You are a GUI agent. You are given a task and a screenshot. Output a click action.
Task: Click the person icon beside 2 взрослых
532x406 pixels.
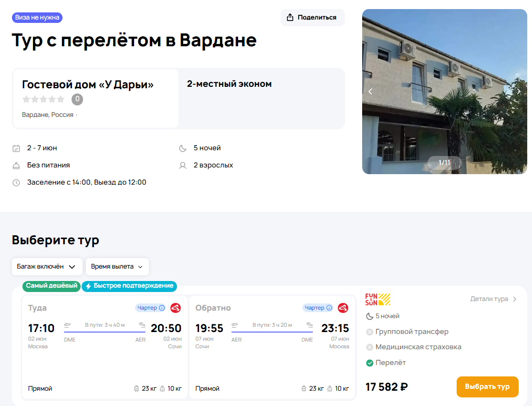point(183,166)
